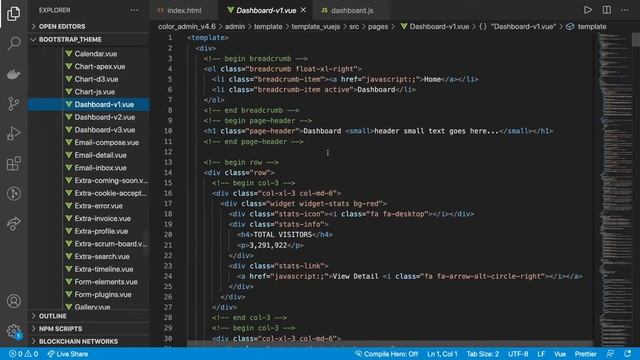Image resolution: width=640 pixels, height=360 pixels.
Task: Toggle Compile Hero in the status bar
Action: (x=386, y=354)
